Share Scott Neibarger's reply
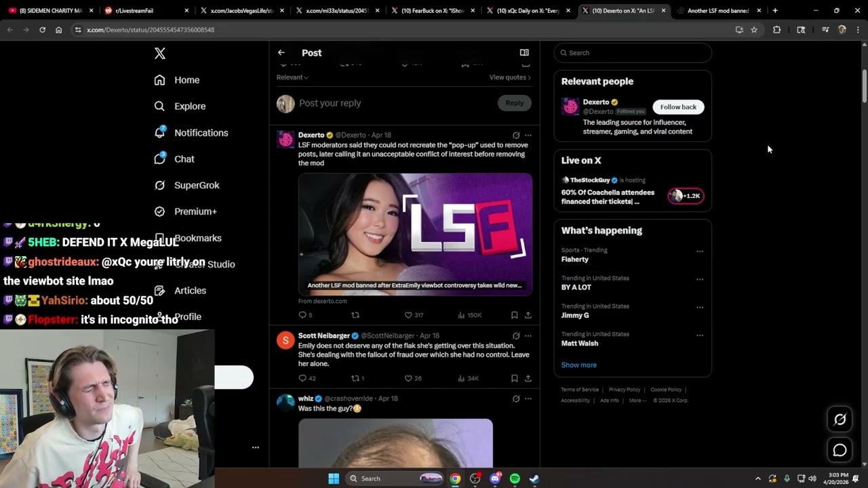 [528, 378]
